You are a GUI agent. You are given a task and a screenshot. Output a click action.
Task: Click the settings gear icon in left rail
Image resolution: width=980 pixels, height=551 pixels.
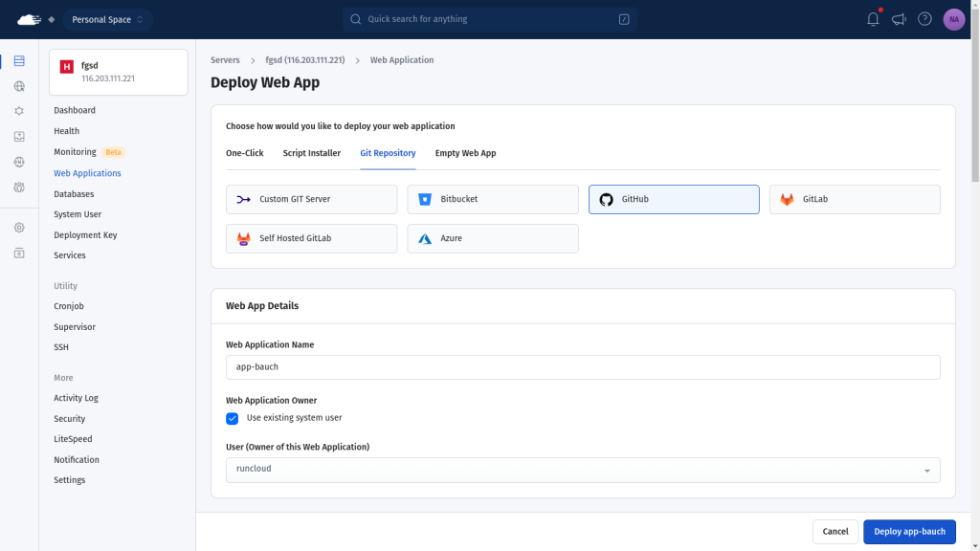point(19,228)
